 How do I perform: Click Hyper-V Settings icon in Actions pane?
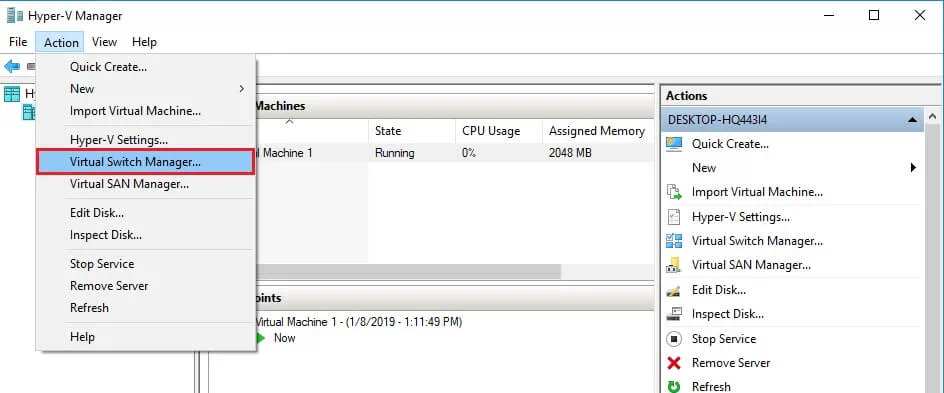pos(674,217)
